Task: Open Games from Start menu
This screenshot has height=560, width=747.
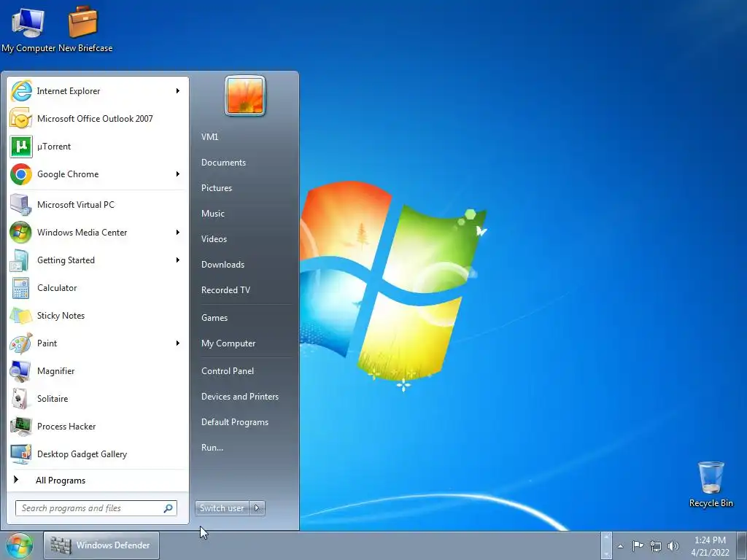Action: point(214,318)
